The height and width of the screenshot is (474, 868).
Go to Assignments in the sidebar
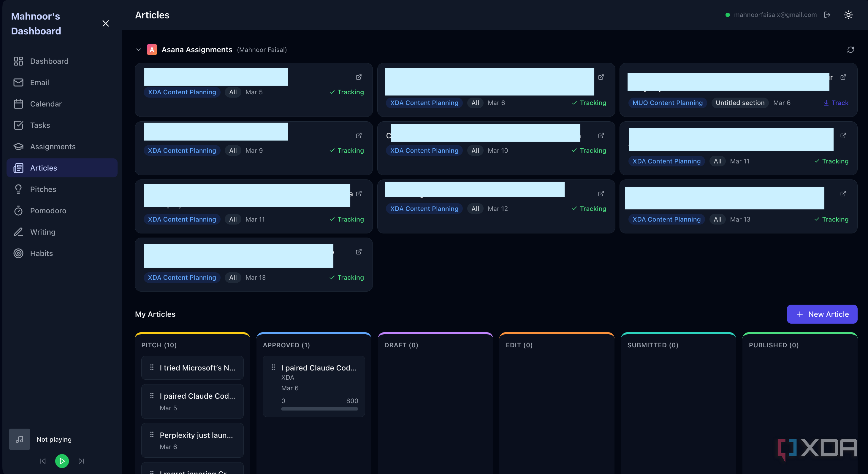[x=62, y=147]
